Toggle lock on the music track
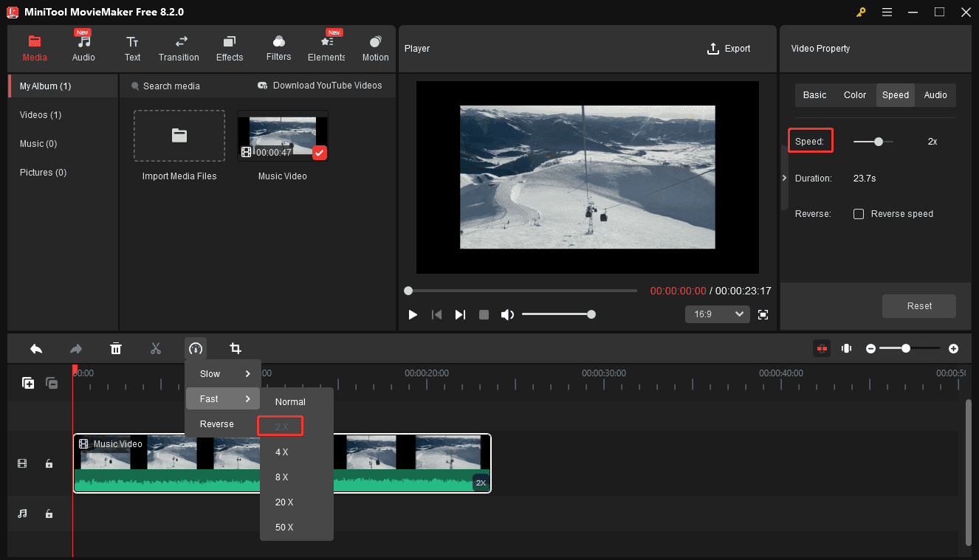 coord(49,514)
